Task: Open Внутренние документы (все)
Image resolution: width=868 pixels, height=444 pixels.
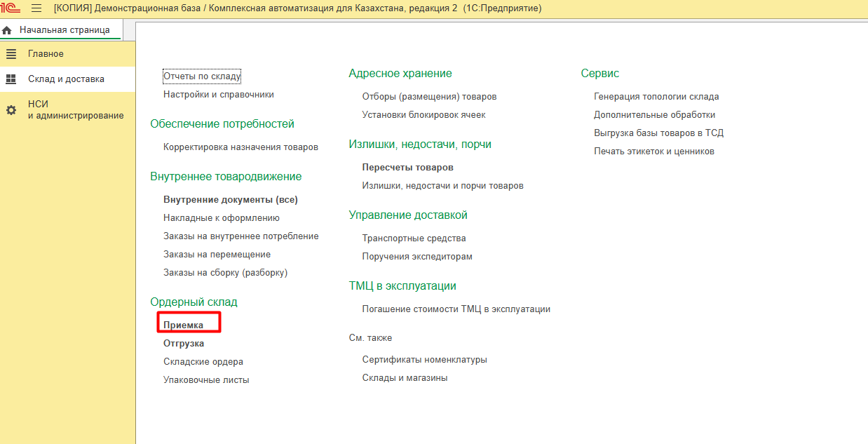Action: 231,200
